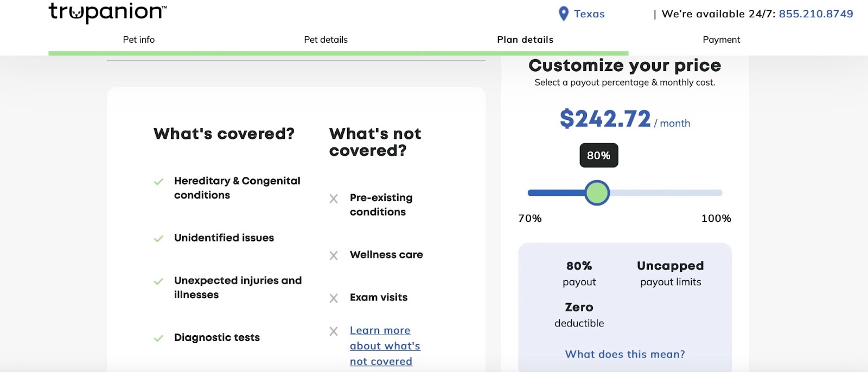Click the X icon beside Pre-existing conditions
The image size is (868, 372).
(x=334, y=199)
